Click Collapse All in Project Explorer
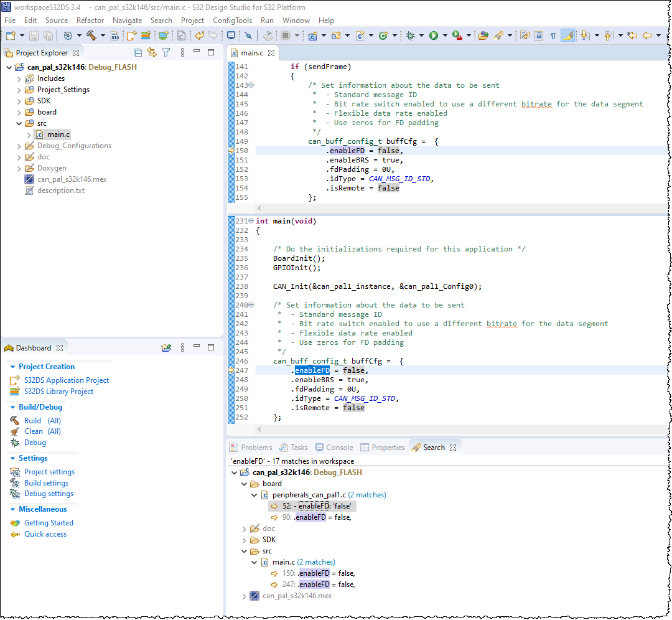The height and width of the screenshot is (620, 672). click(138, 53)
